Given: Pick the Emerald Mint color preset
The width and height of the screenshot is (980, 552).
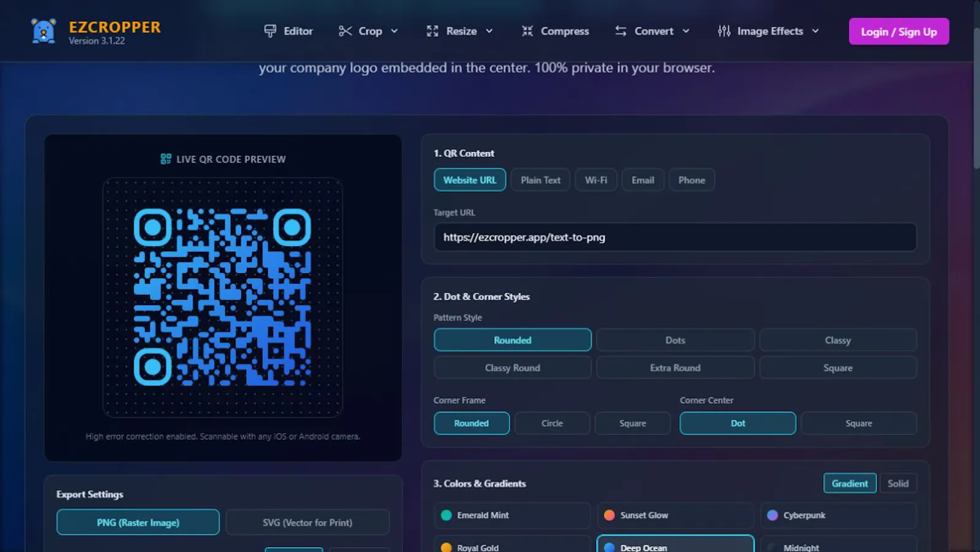Looking at the screenshot, I should [x=512, y=515].
